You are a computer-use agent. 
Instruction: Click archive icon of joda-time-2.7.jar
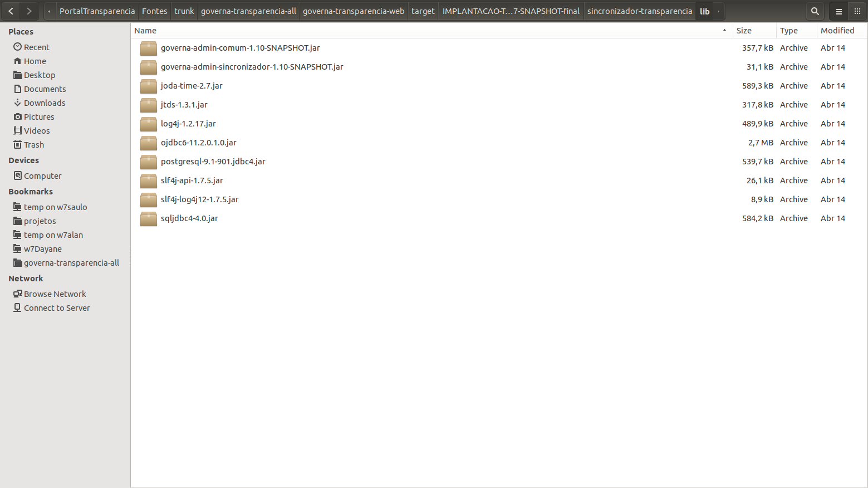pyautogui.click(x=148, y=86)
